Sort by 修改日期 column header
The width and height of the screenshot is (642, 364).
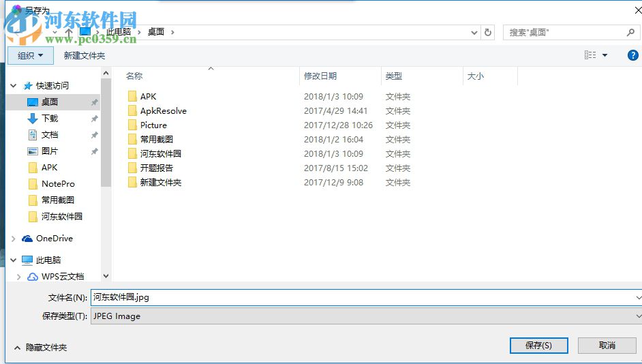[x=320, y=76]
